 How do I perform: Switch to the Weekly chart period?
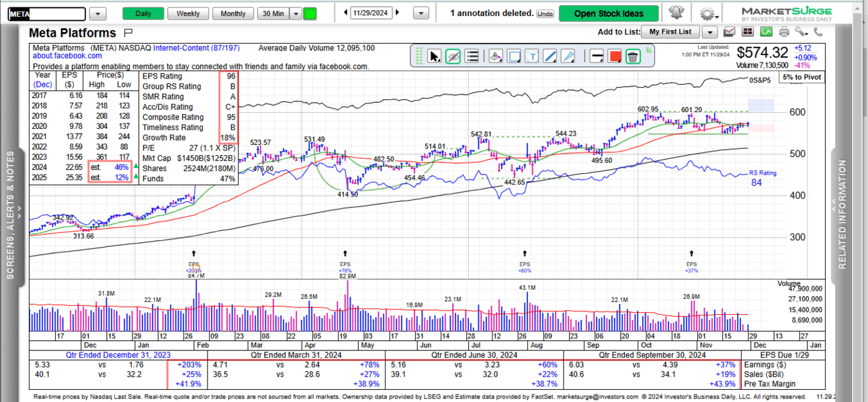(x=188, y=13)
